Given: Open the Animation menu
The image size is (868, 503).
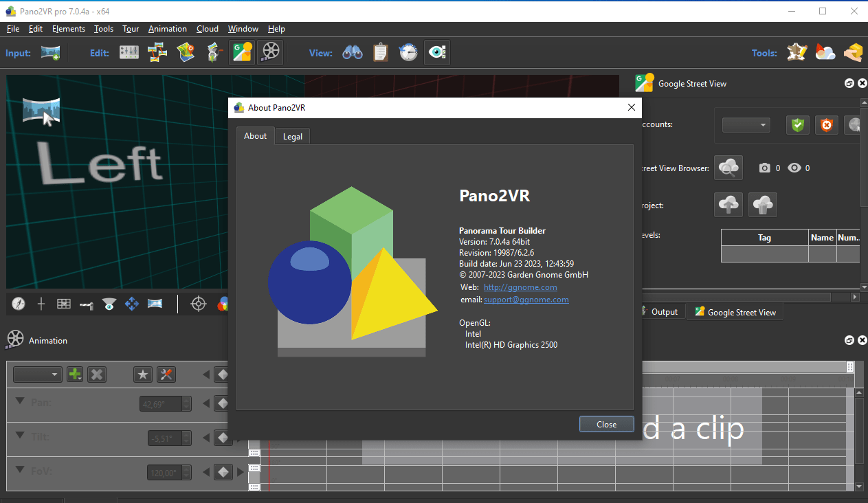Looking at the screenshot, I should pos(168,29).
